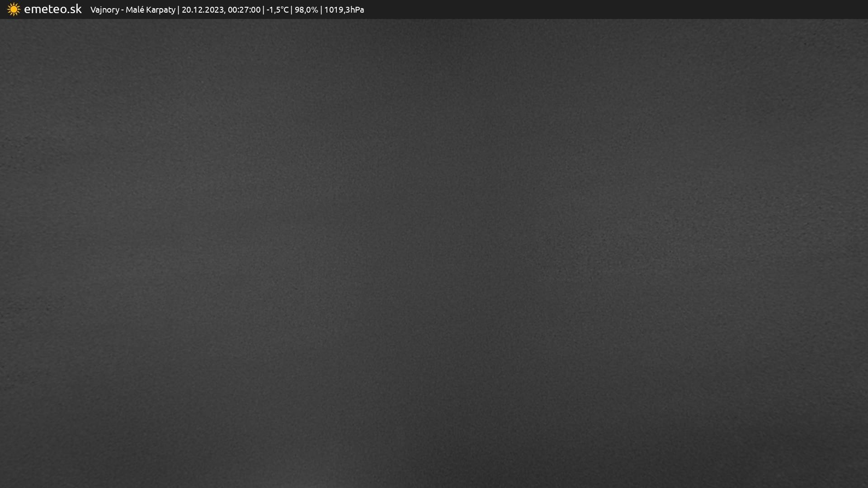Click the timestamp 00:27:00
The width and height of the screenshot is (868, 488).
point(244,10)
